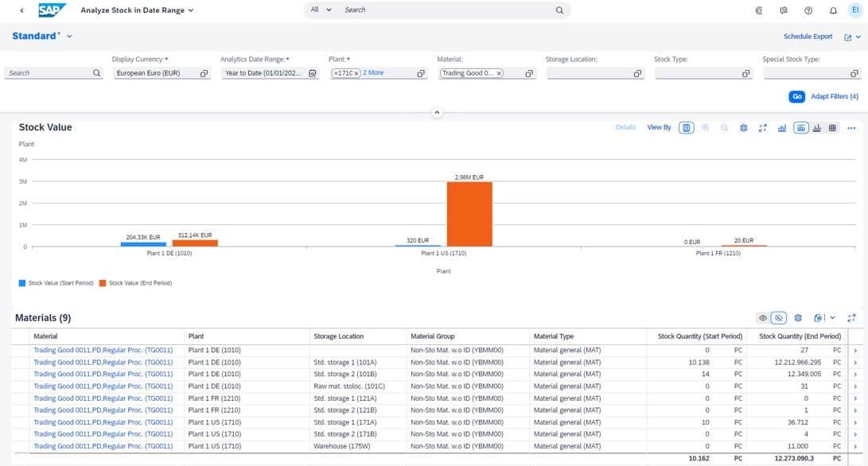This screenshot has width=868, height=466.
Task: Click View By in chart toolbar
Action: [x=659, y=127]
